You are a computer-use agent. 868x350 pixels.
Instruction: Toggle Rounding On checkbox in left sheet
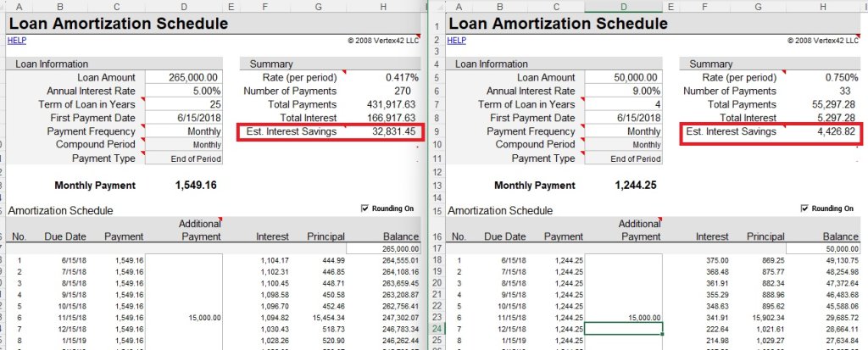(366, 208)
